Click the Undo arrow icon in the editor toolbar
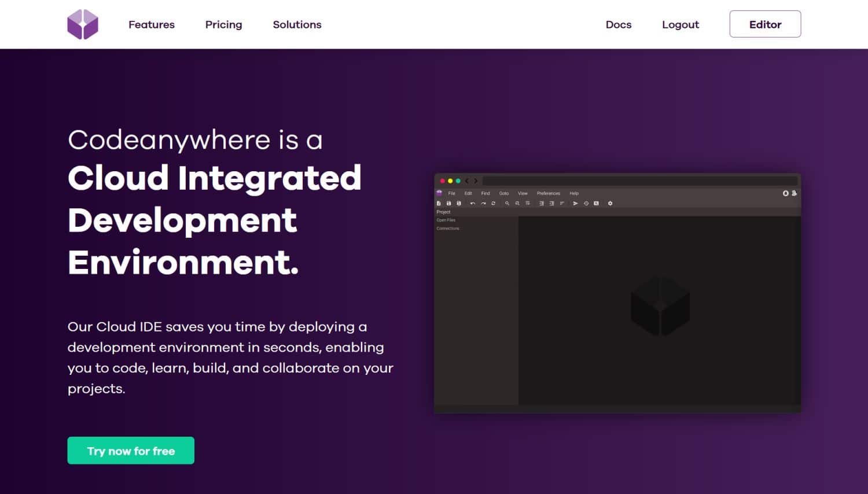 pos(472,203)
